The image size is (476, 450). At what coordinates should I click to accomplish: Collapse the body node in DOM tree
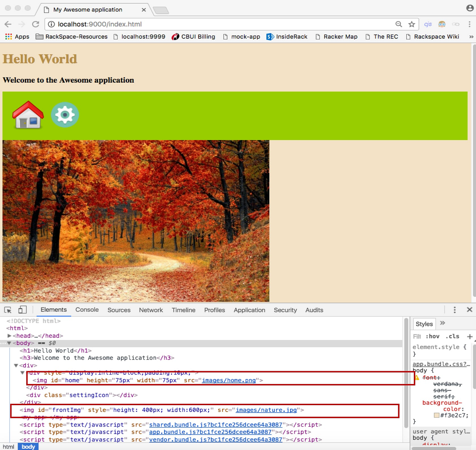9,343
